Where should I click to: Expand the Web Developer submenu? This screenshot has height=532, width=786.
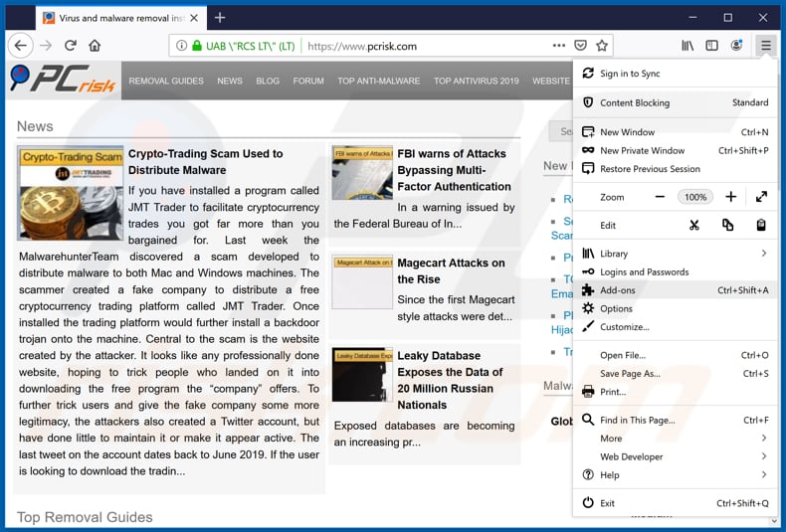(676, 456)
